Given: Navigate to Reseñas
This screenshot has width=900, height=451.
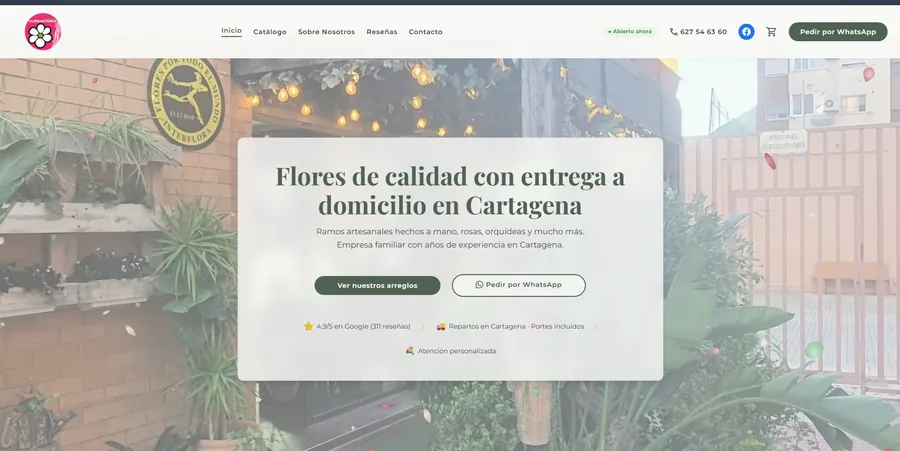Looking at the screenshot, I should tap(382, 32).
